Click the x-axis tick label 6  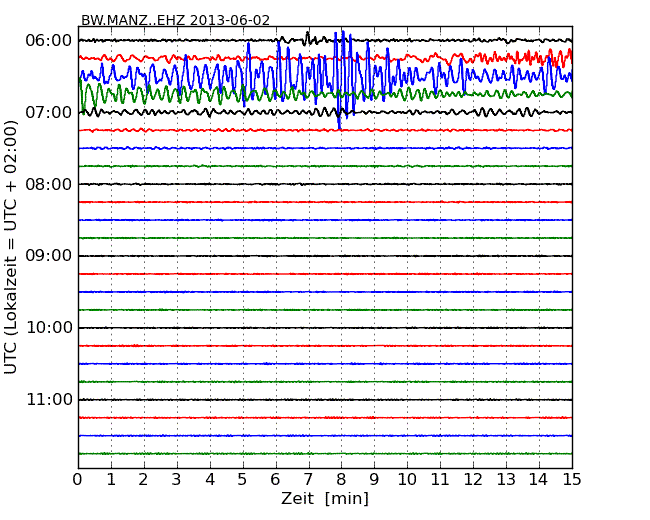[x=276, y=480]
